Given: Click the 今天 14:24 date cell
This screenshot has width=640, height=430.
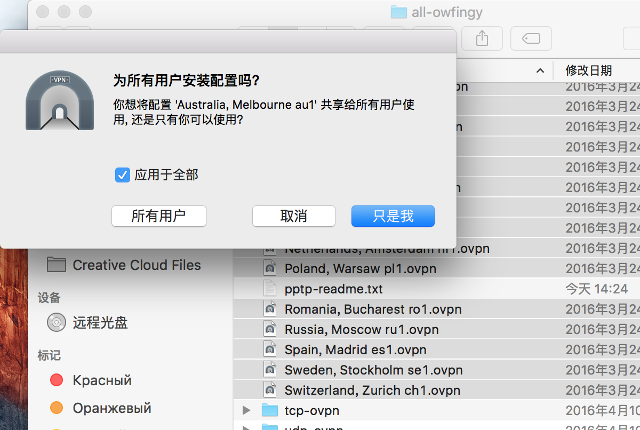Looking at the screenshot, I should (596, 289).
